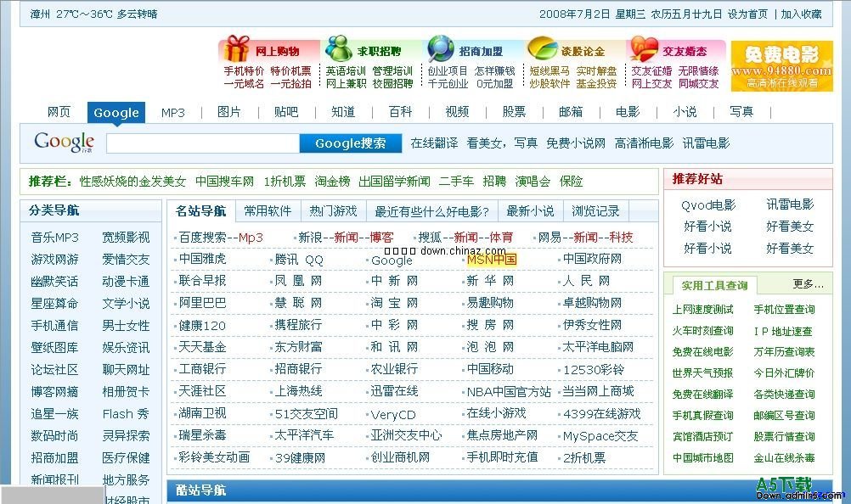Click 设为首页 link at top
This screenshot has height=504, width=851.
[x=748, y=14]
